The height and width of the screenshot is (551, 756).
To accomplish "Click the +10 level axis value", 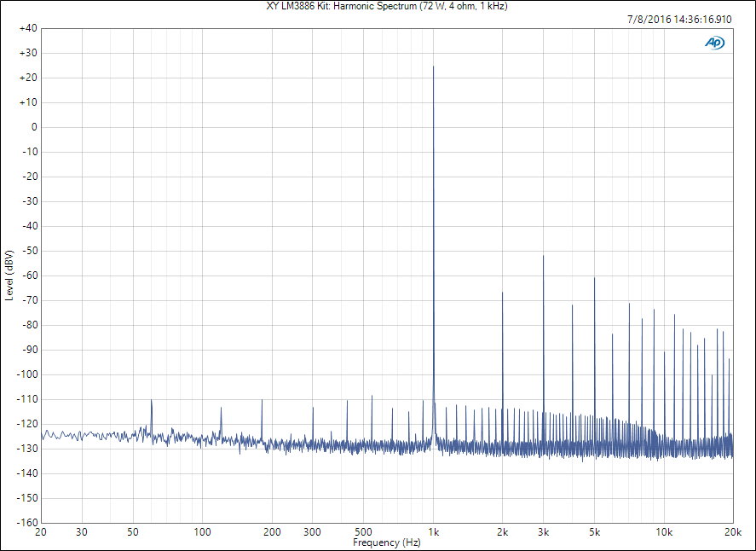I will (x=28, y=102).
